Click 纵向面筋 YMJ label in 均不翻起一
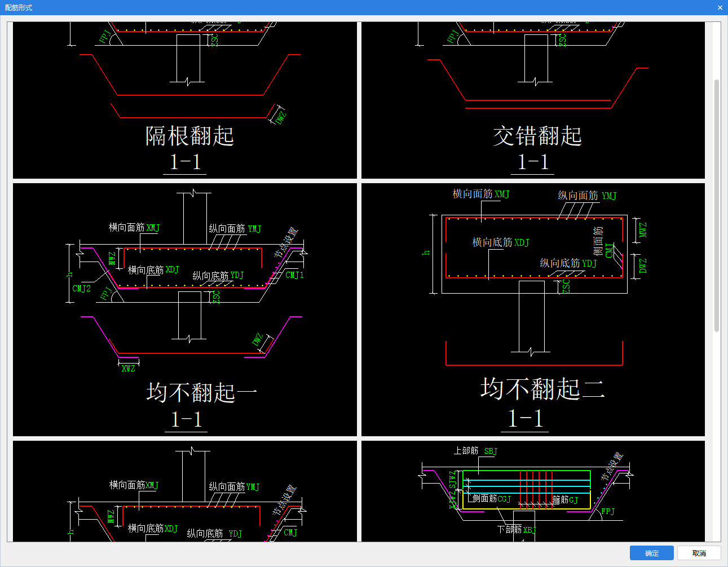This screenshot has width=728, height=567. click(235, 229)
